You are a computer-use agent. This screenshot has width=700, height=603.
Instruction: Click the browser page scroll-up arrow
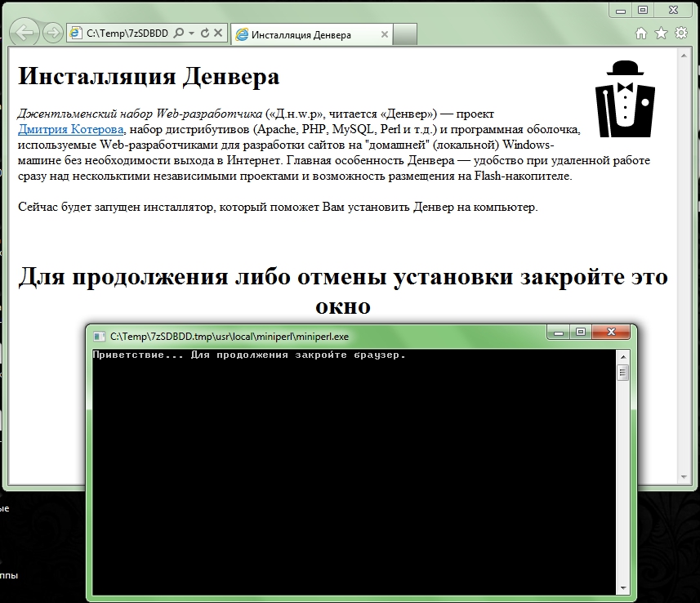684,56
